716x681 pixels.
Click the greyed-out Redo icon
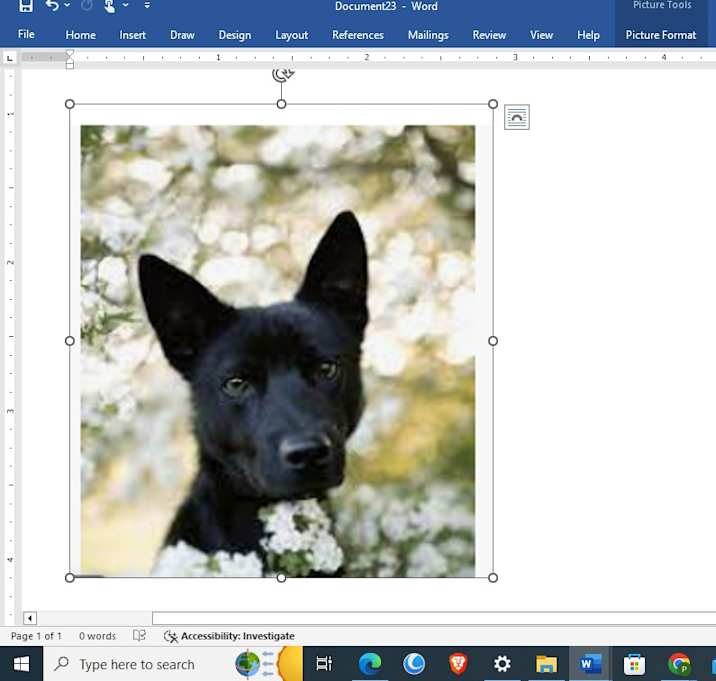click(x=86, y=5)
